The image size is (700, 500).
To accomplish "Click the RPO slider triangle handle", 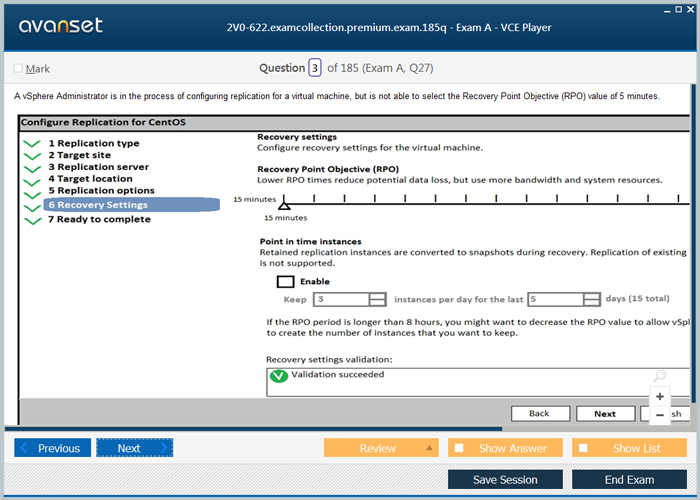I will (284, 205).
